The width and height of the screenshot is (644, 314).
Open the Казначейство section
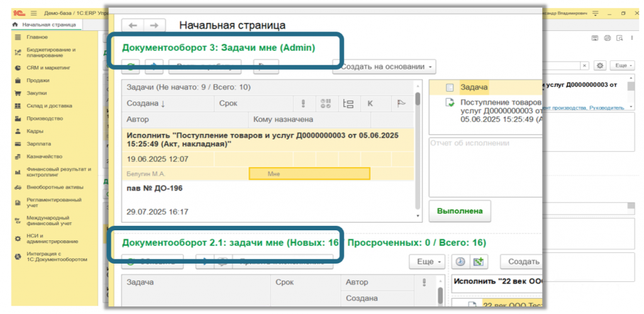(45, 157)
